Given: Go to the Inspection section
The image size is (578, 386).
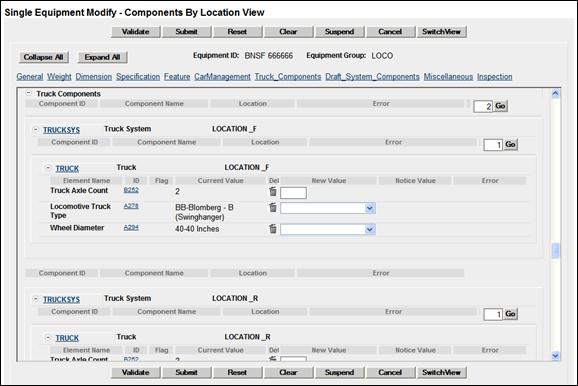Looking at the screenshot, I should [495, 77].
